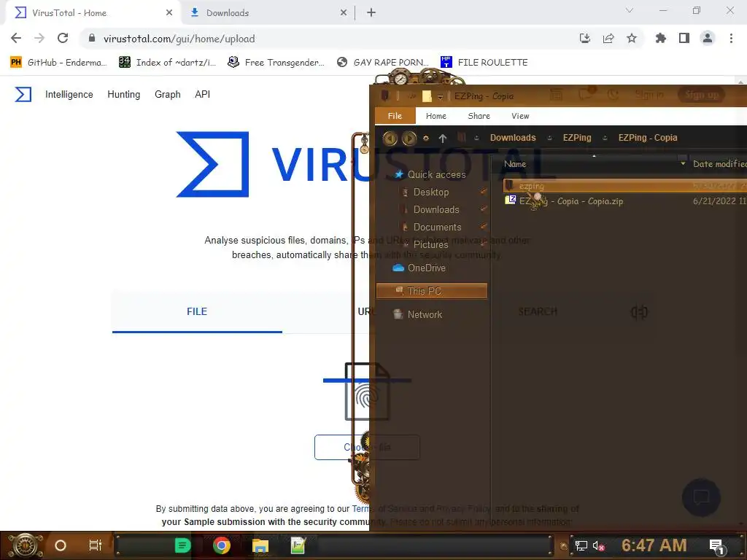Open File Explorer from the taskbar
The width and height of the screenshot is (747, 560).
(x=260, y=545)
